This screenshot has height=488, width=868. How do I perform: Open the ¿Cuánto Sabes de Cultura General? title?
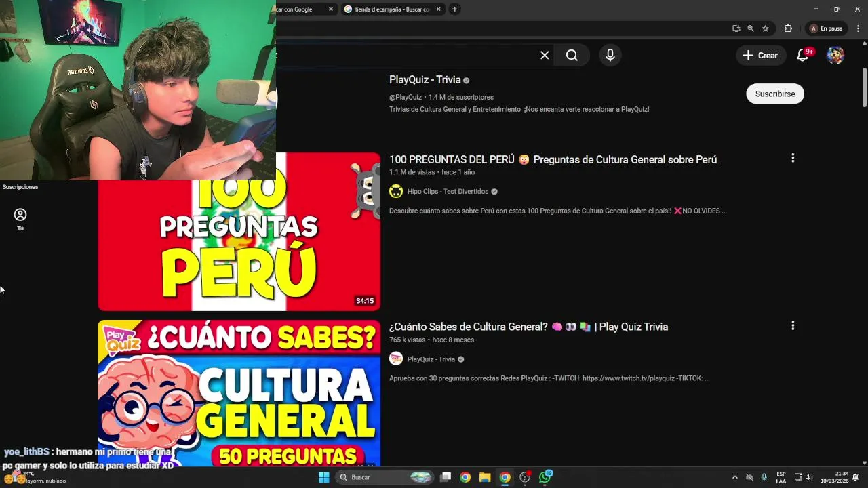point(528,327)
